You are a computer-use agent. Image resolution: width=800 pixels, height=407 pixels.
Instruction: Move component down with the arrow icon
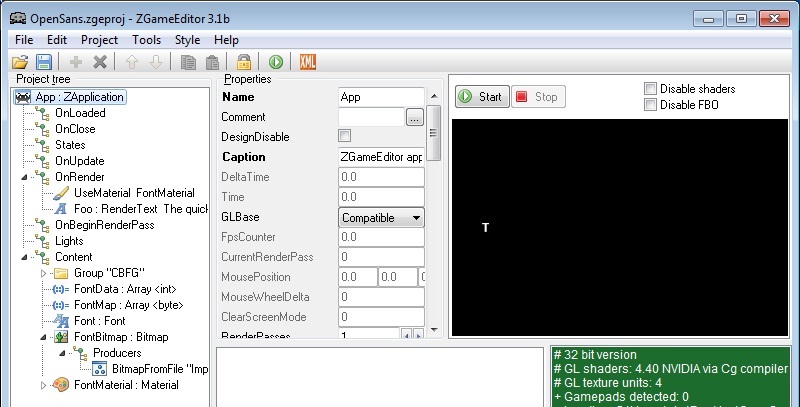(x=156, y=62)
